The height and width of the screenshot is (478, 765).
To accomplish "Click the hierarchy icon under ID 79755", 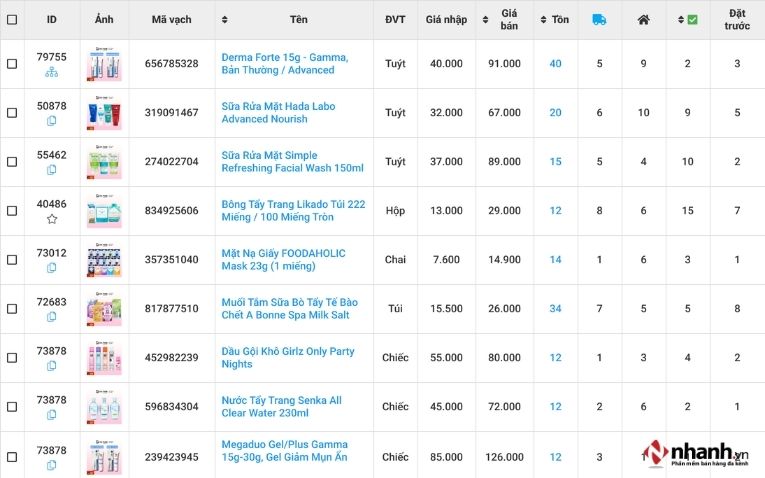I will [x=52, y=72].
